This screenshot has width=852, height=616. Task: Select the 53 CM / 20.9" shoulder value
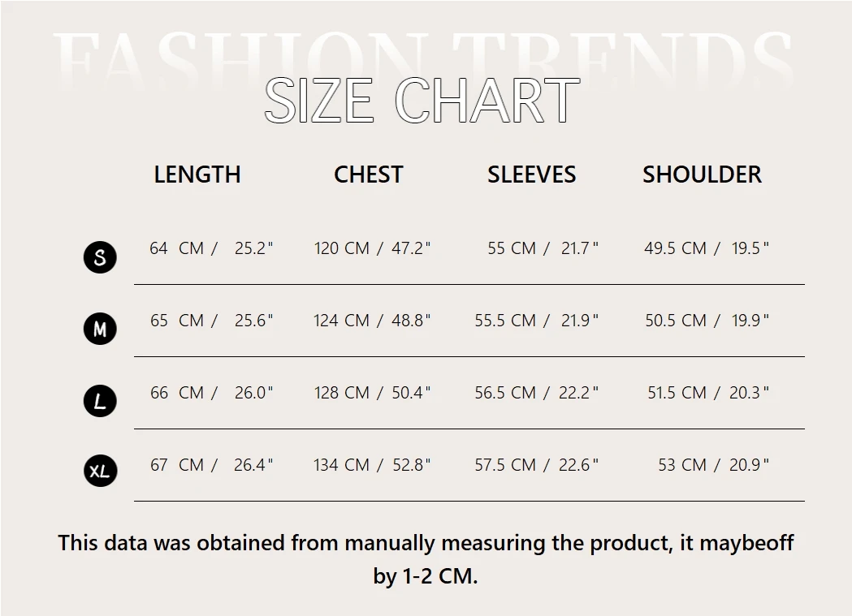tap(713, 465)
